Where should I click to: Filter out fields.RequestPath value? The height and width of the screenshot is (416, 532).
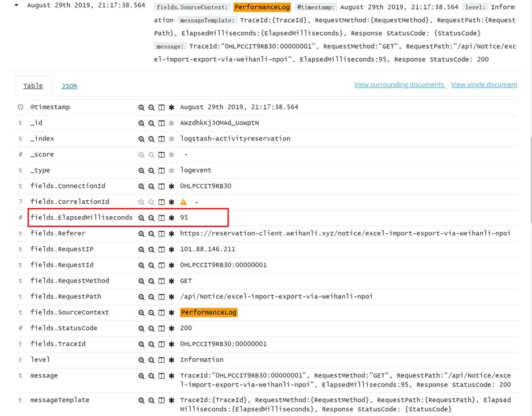pos(151,297)
